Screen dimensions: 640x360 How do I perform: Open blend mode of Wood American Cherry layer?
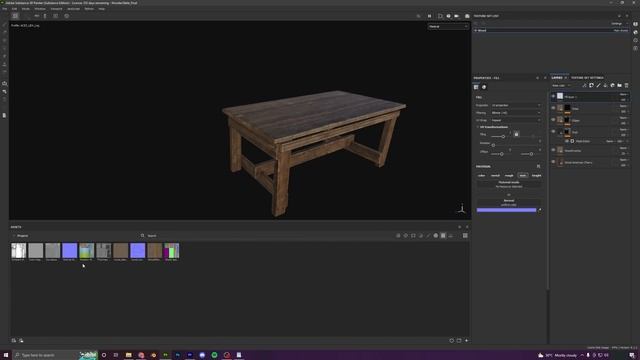coord(623,160)
